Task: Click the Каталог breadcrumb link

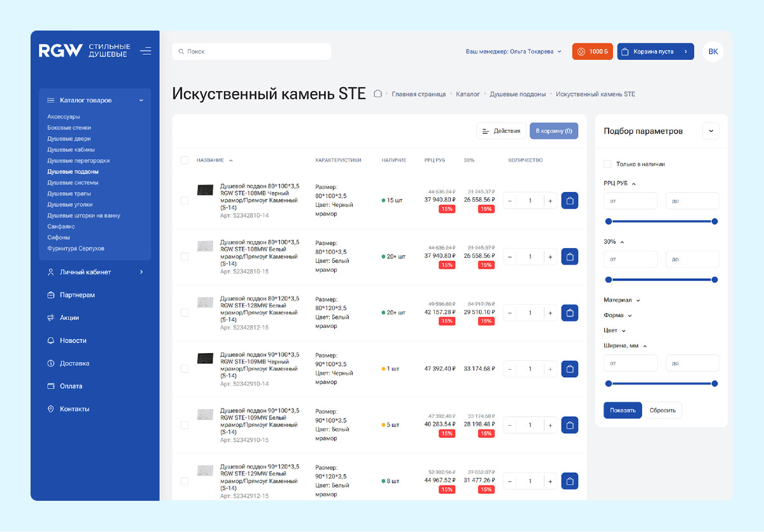Action: click(x=468, y=94)
